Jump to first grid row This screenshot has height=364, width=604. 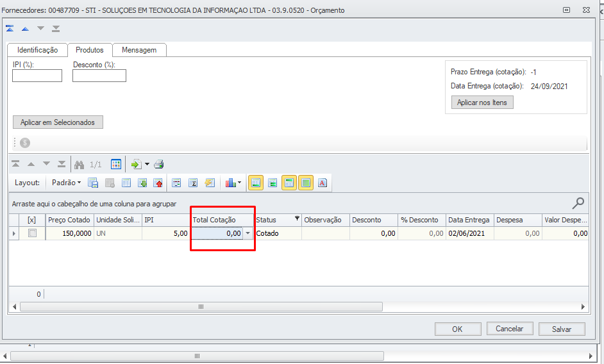click(x=16, y=164)
